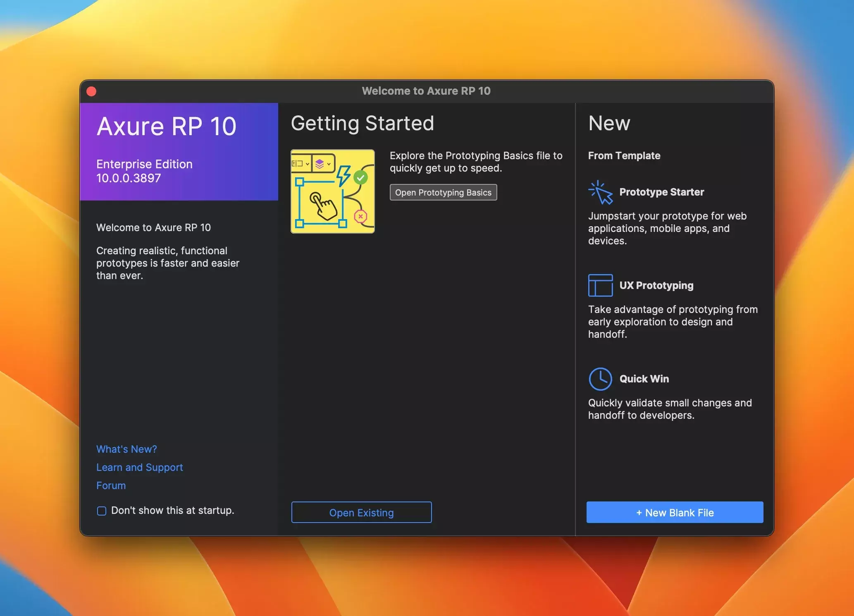Viewport: 854px width, 616px height.
Task: Open the What's New? link
Action: coord(126,449)
